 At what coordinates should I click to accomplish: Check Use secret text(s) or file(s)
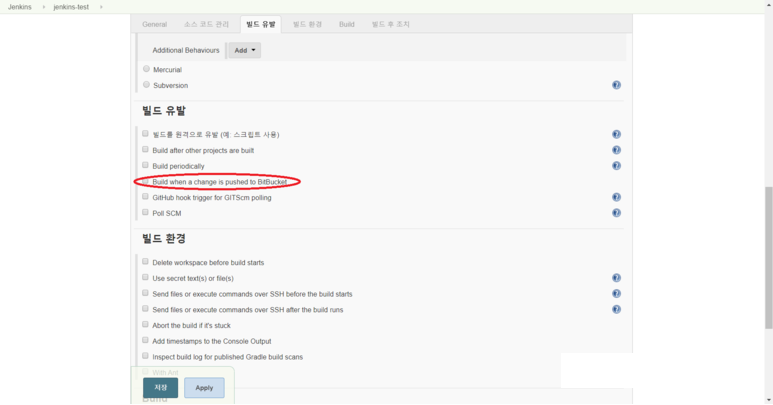pyautogui.click(x=145, y=277)
